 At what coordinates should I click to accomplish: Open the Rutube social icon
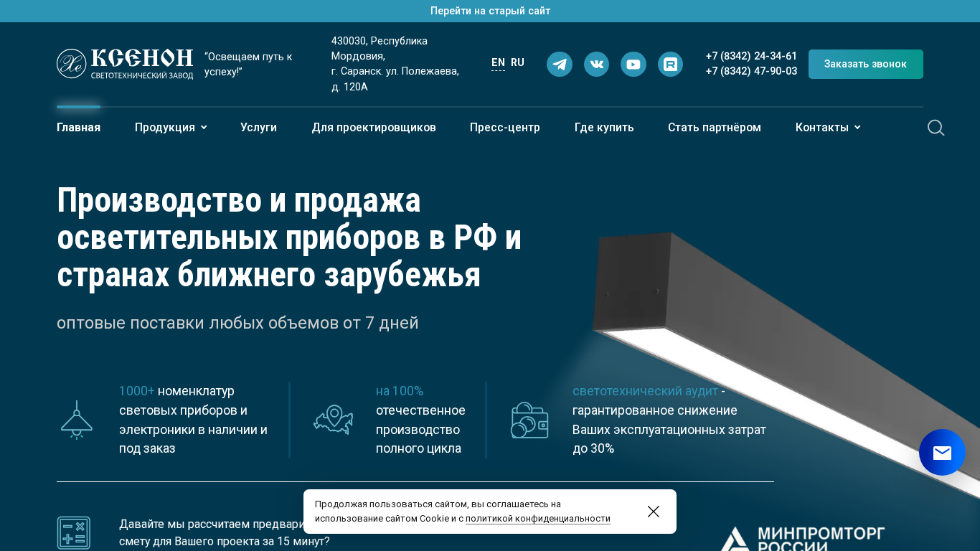[671, 65]
